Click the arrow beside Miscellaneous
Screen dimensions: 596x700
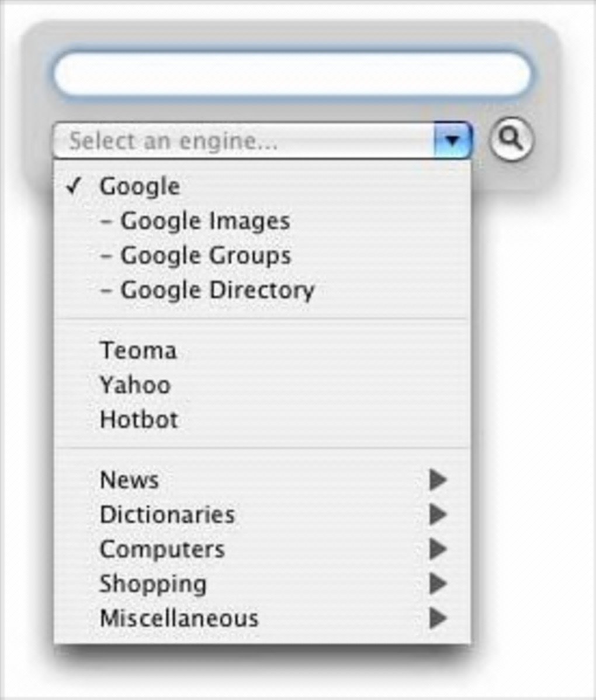coord(438,618)
